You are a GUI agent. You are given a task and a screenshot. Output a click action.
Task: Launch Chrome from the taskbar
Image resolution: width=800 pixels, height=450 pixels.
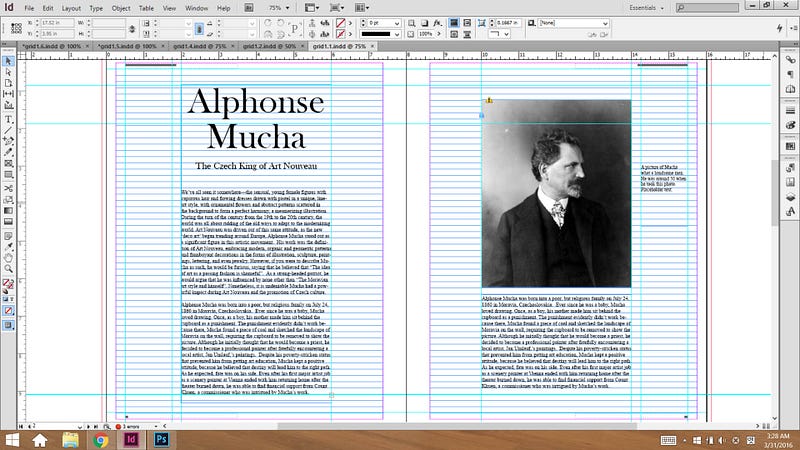point(101,439)
